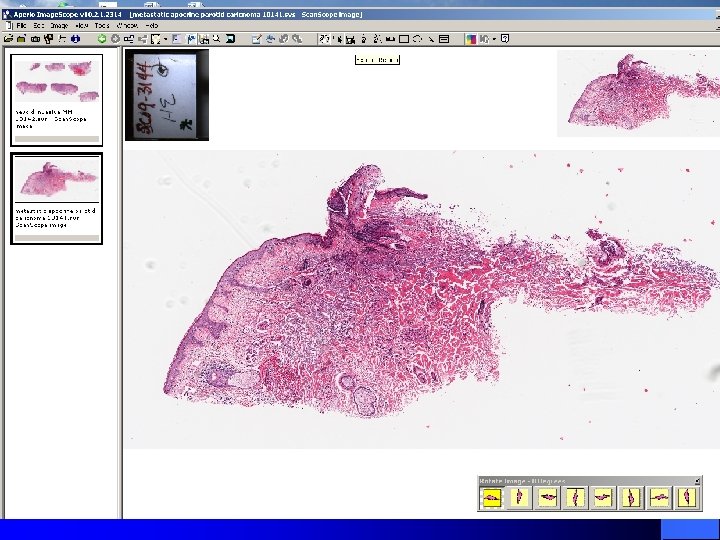Select the first slide thumbnail with six tissue pieces

click(56, 100)
